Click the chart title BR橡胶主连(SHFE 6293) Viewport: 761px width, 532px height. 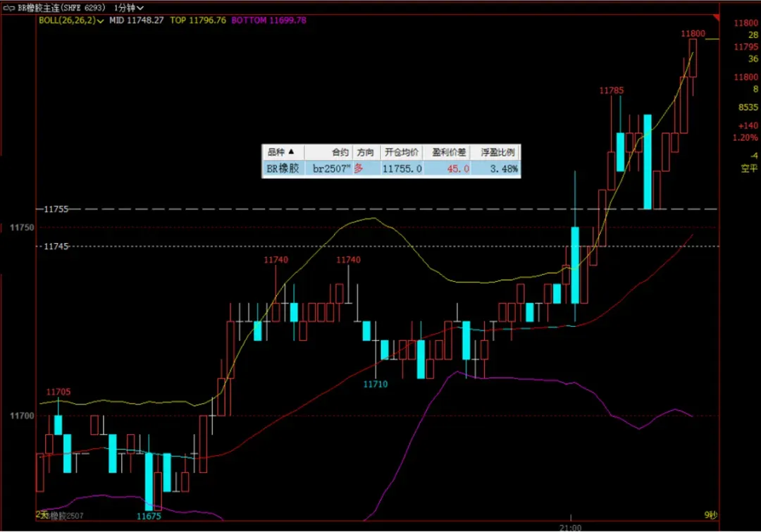[61, 8]
